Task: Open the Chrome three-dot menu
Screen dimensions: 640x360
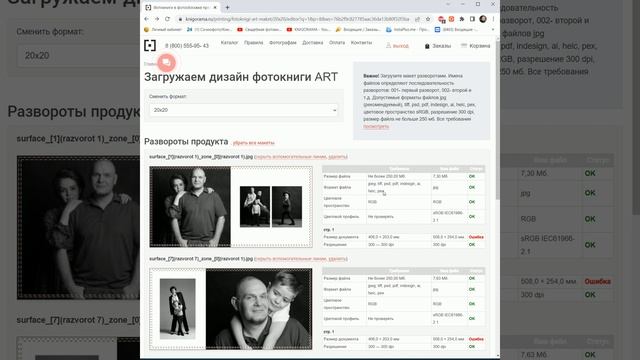Action: coord(493,19)
